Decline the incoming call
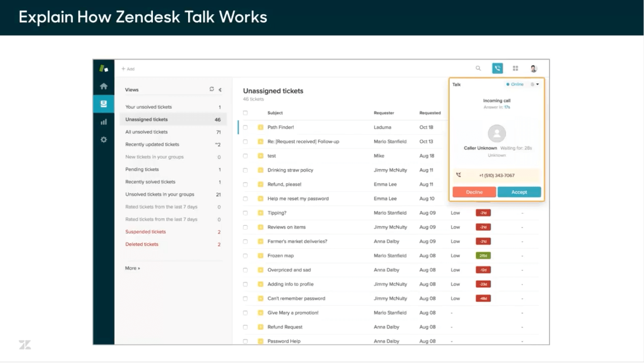Image resolution: width=644 pixels, height=363 pixels. point(474,192)
